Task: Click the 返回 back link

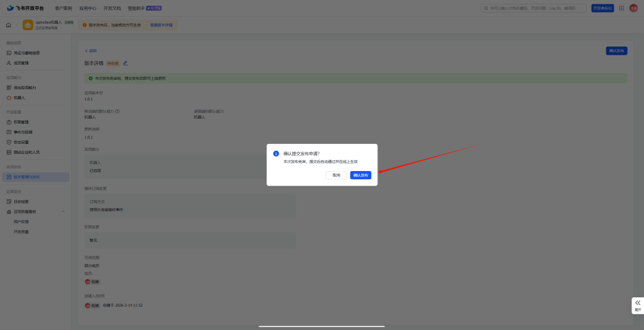Action: pyautogui.click(x=91, y=51)
